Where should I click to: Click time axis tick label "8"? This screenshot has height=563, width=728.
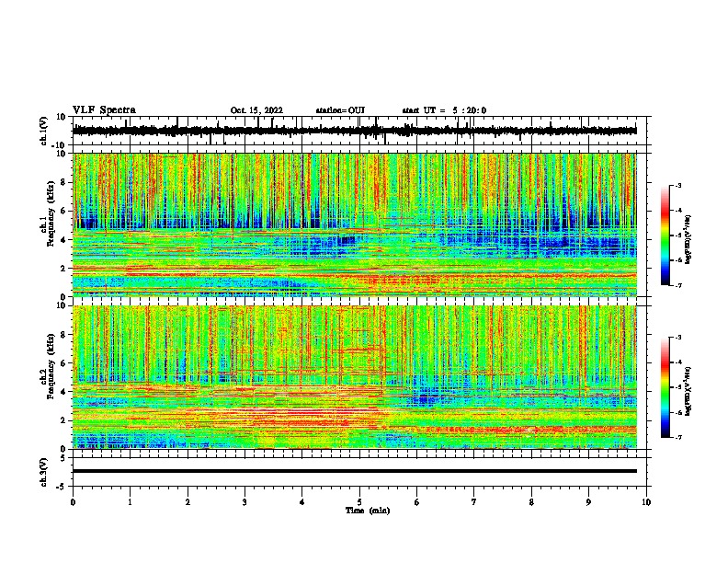pos(531,502)
